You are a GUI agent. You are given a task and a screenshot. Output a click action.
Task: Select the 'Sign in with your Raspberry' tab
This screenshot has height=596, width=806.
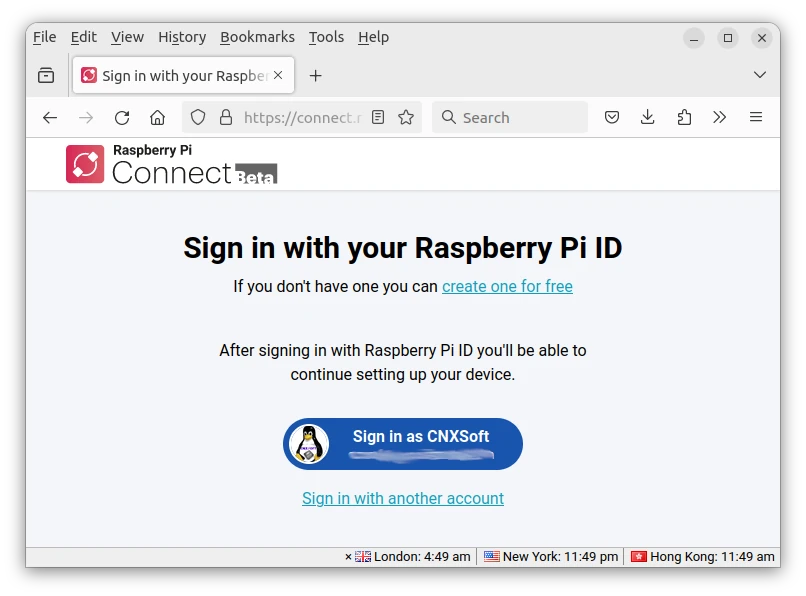pos(183,76)
